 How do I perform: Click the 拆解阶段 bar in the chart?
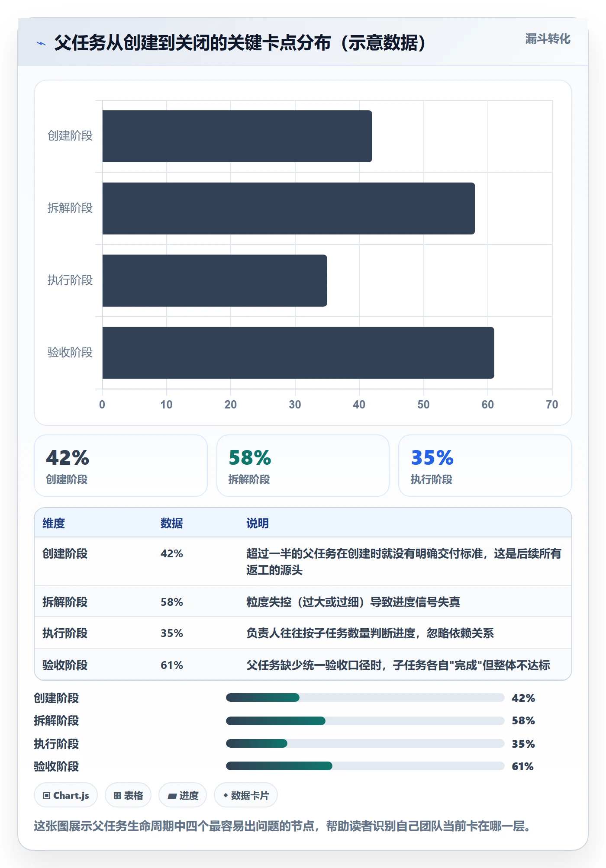click(289, 209)
